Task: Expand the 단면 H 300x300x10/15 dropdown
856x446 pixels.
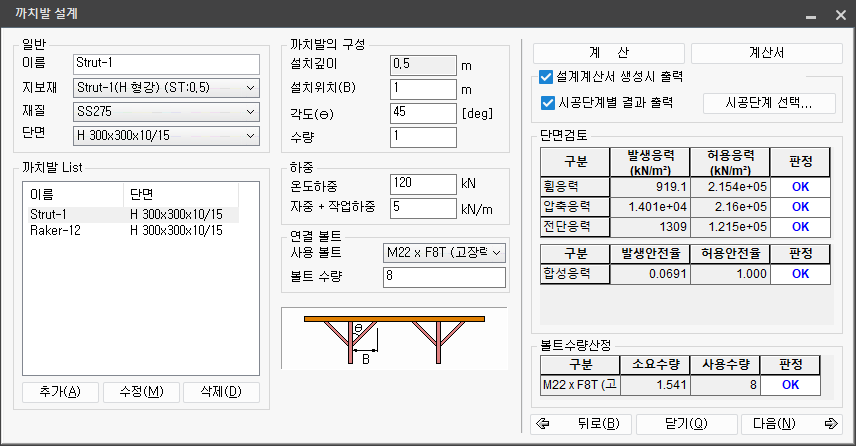Action: (166, 132)
